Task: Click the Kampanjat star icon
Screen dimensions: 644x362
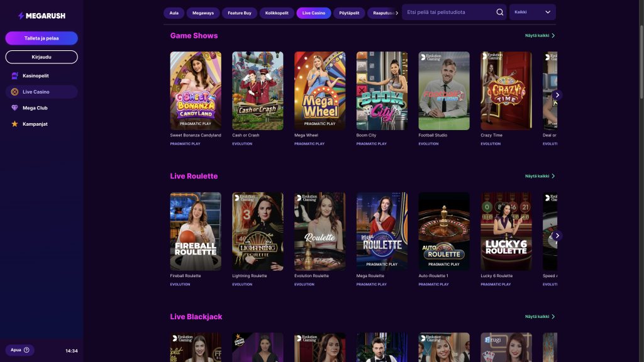Action: click(x=15, y=124)
